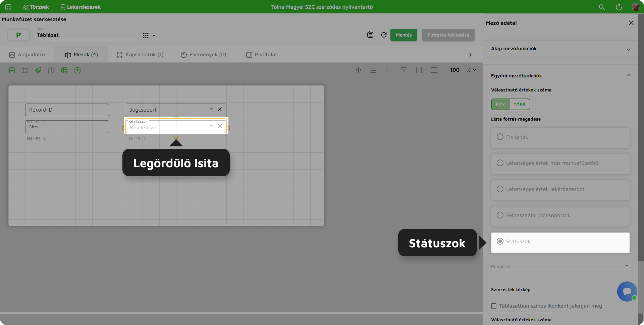Click the distribute horizontally icon

pos(419,70)
